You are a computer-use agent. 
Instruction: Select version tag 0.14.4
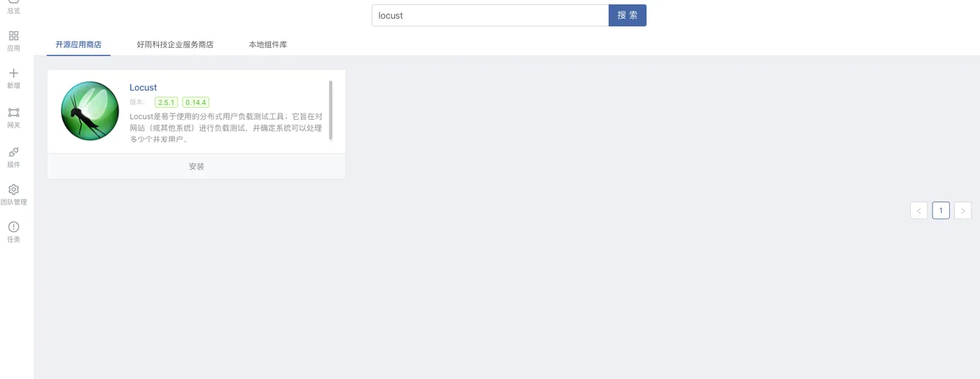point(196,102)
